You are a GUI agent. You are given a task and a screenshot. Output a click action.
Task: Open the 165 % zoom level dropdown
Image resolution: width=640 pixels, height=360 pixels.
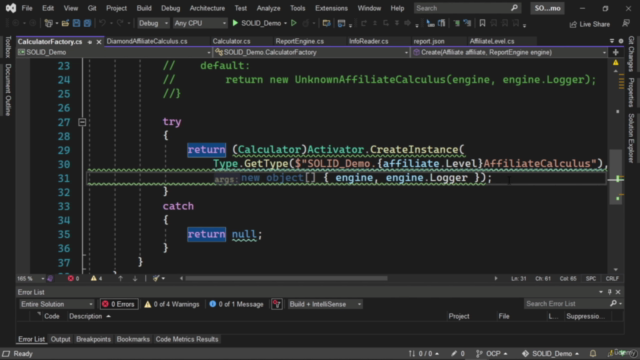31,278
